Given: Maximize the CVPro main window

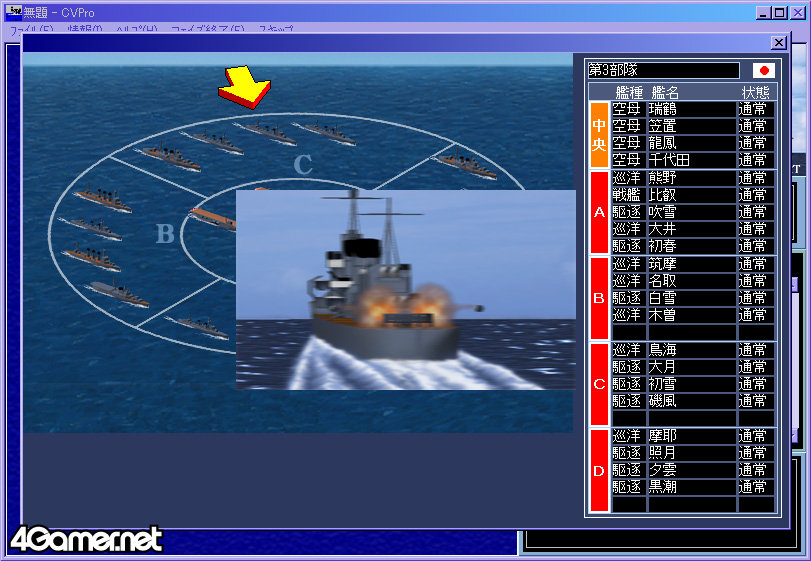Looking at the screenshot, I should coord(779,12).
